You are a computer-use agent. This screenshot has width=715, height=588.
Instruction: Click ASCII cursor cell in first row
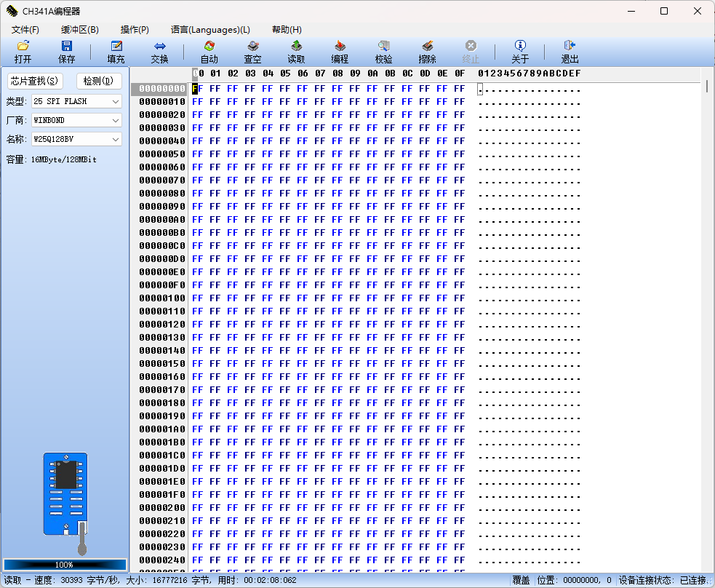[x=480, y=89]
